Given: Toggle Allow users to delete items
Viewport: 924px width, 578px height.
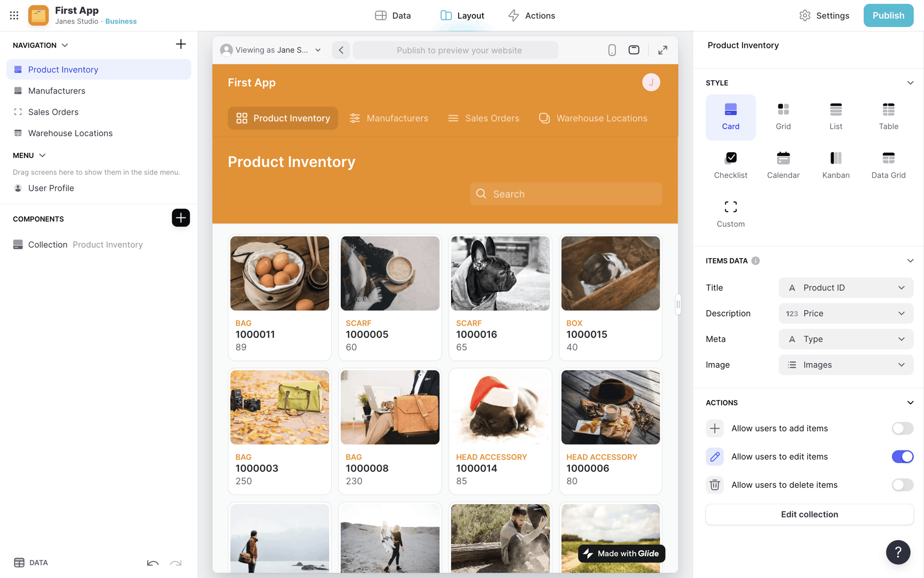Looking at the screenshot, I should pos(902,485).
